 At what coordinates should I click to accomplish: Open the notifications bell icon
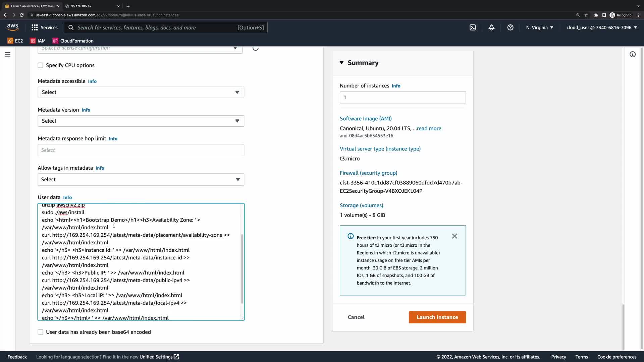click(491, 27)
